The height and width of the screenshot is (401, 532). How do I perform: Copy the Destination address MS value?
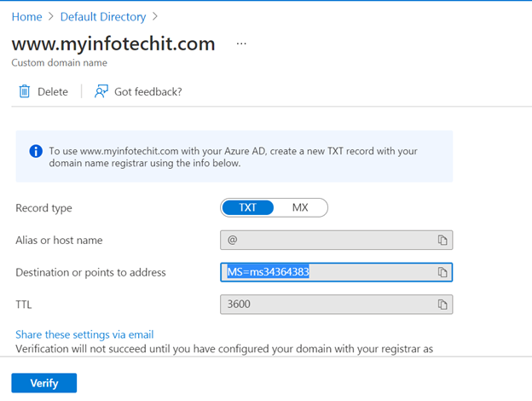[442, 272]
